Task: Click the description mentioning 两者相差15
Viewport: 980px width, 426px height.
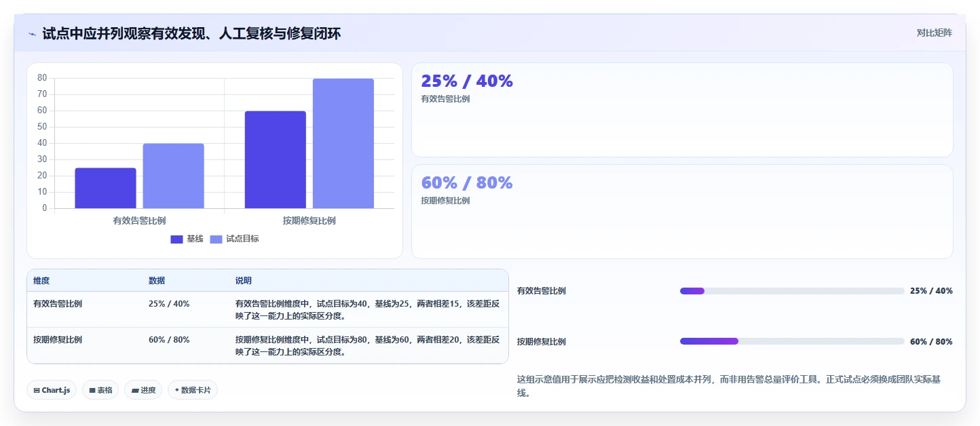Action: tap(367, 310)
